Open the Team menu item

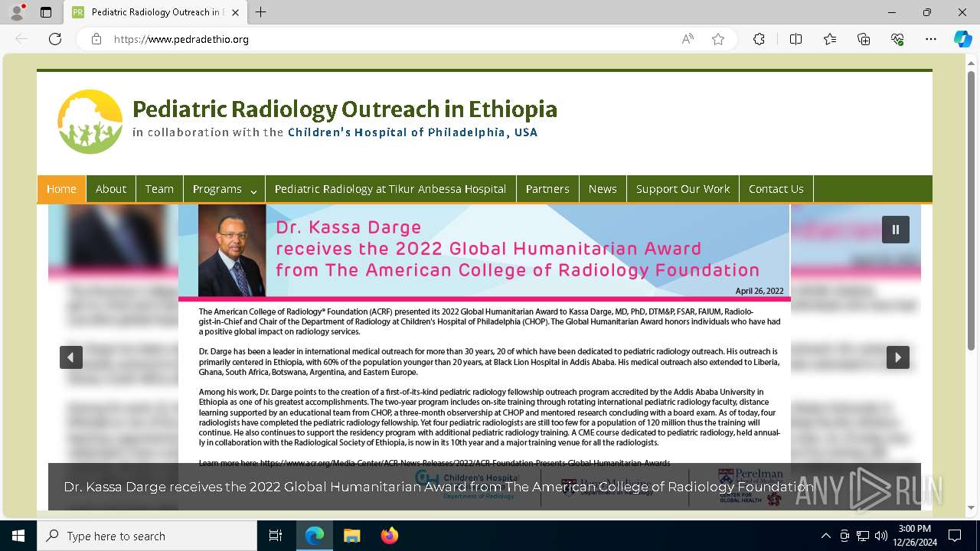(159, 189)
